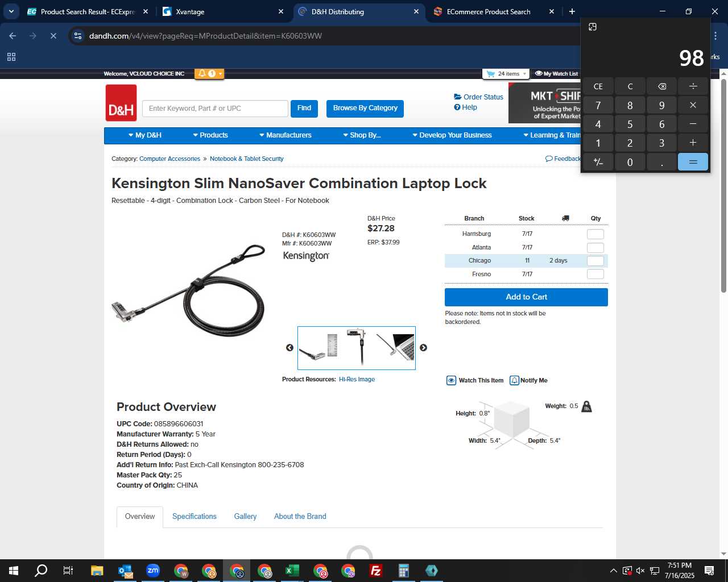The width and height of the screenshot is (728, 582).
Task: Click the keyword search field
Action: 215,109
